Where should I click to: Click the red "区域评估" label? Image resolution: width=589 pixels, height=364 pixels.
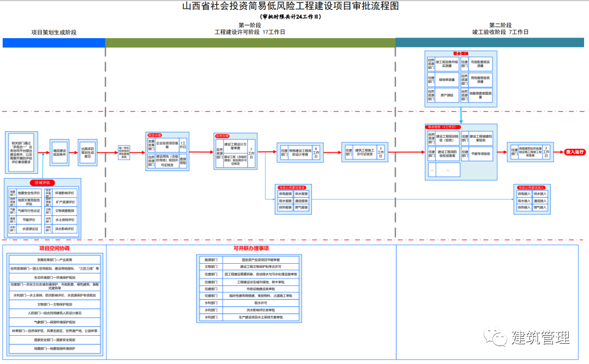43,183
